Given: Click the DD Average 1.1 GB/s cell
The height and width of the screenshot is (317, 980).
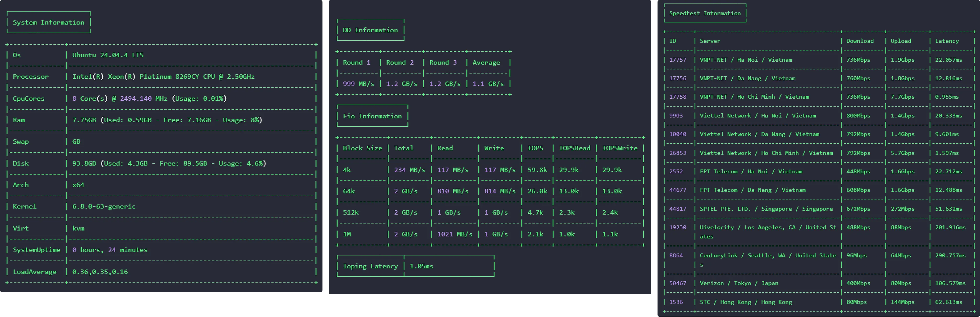Looking at the screenshot, I should (488, 84).
